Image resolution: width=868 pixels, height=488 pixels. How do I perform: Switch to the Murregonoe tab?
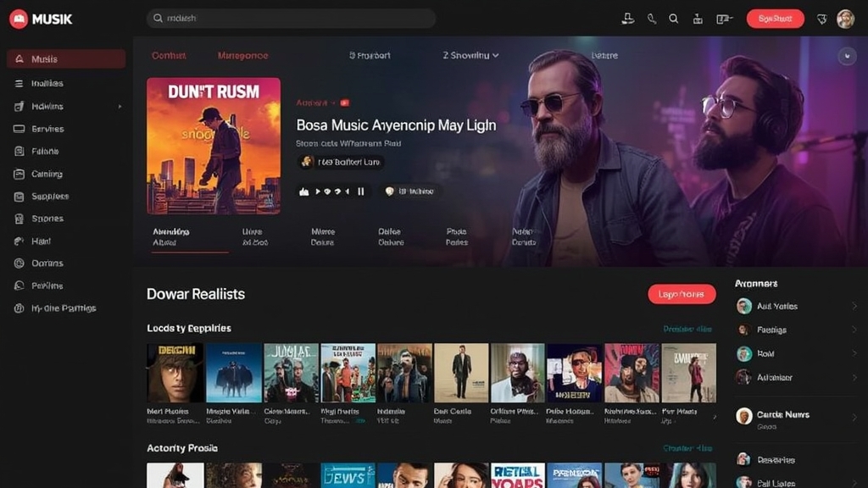(x=242, y=55)
